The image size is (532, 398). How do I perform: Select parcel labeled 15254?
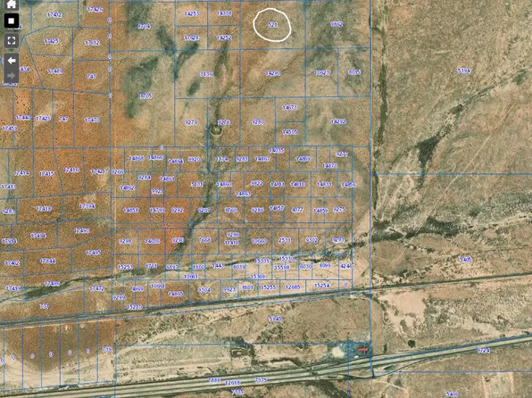(x=322, y=286)
